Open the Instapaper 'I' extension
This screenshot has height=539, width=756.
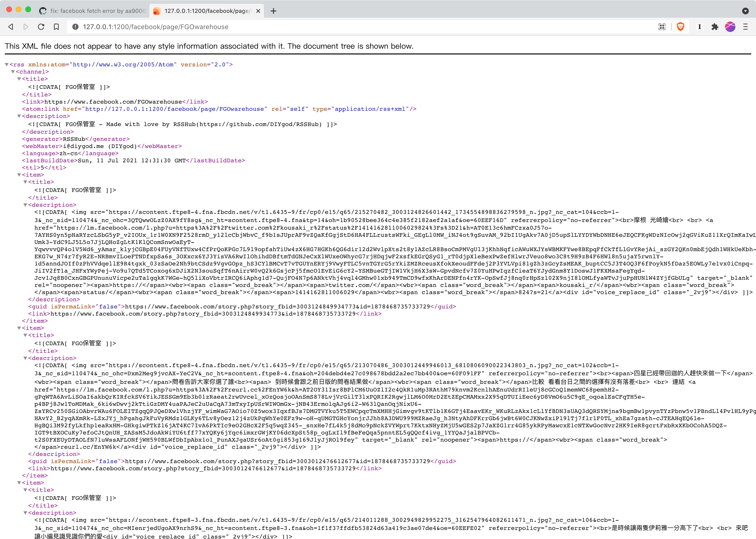pyautogui.click(x=700, y=27)
